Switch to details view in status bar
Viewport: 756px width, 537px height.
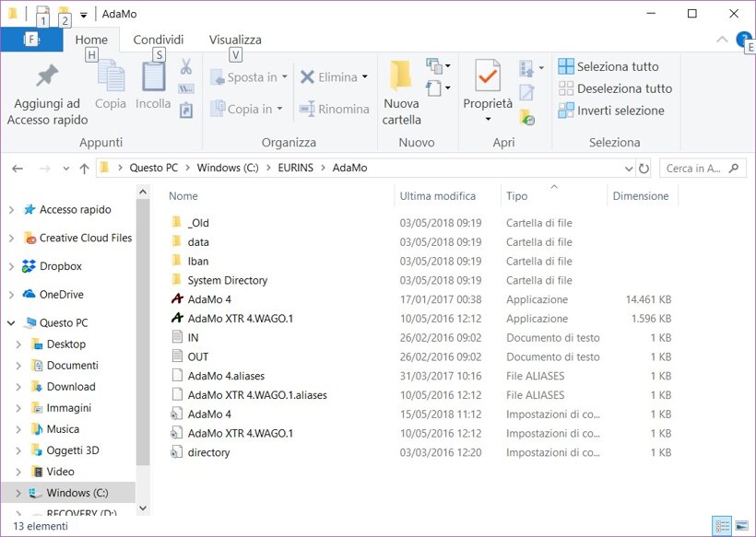point(723,526)
